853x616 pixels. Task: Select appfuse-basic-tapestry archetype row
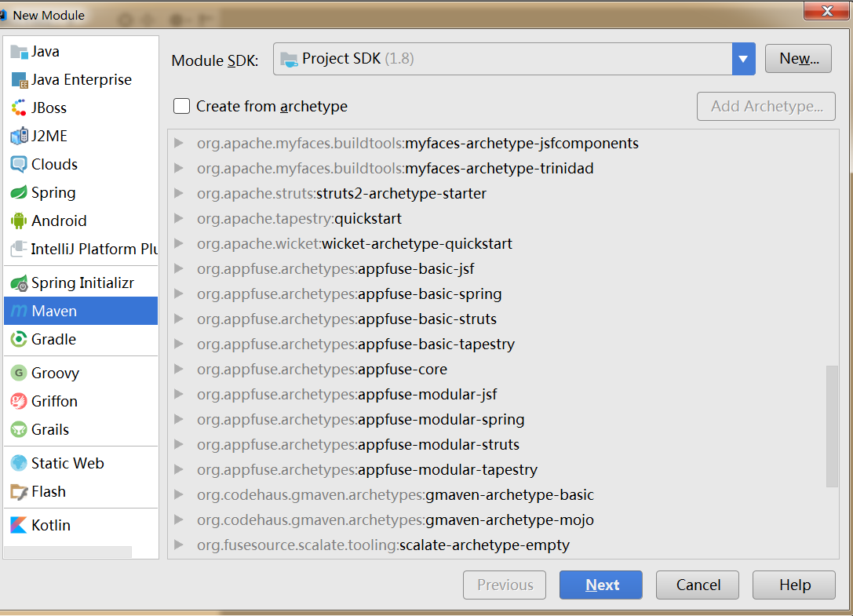(503, 344)
